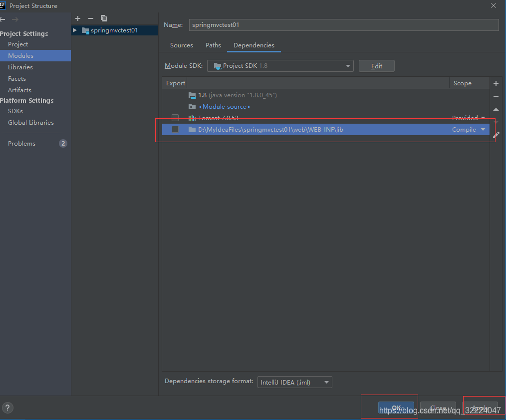Select the Dependencies tab
The width and height of the screenshot is (506, 420).
[254, 45]
